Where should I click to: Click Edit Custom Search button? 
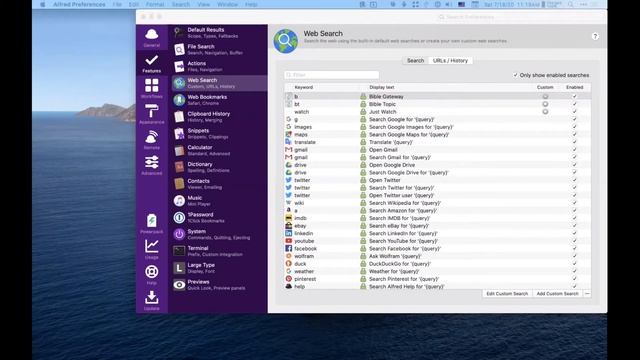(x=507, y=293)
